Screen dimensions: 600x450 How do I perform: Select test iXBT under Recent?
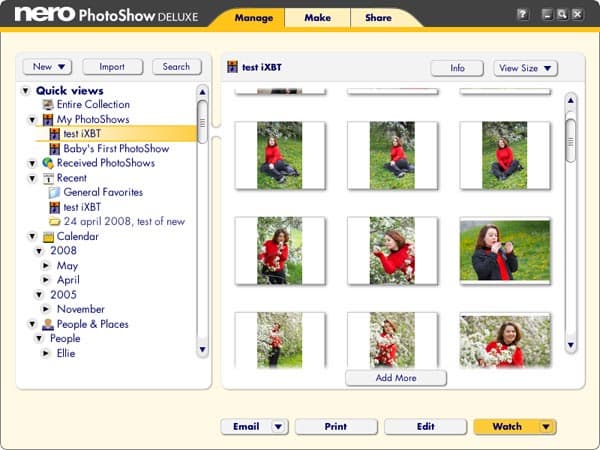tap(82, 207)
